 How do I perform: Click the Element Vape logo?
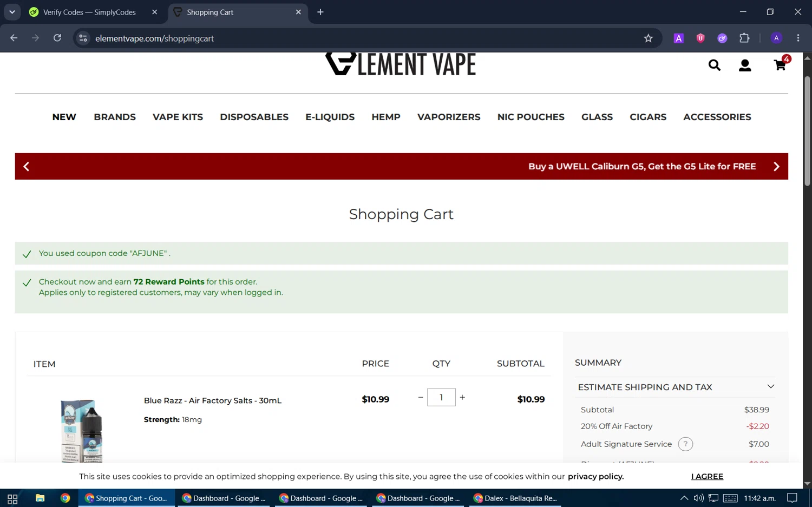coord(401,64)
